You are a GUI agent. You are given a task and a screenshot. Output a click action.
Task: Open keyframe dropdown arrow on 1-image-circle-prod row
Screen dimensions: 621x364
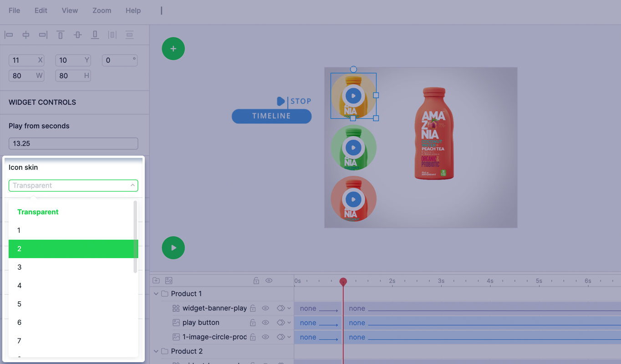(x=289, y=337)
